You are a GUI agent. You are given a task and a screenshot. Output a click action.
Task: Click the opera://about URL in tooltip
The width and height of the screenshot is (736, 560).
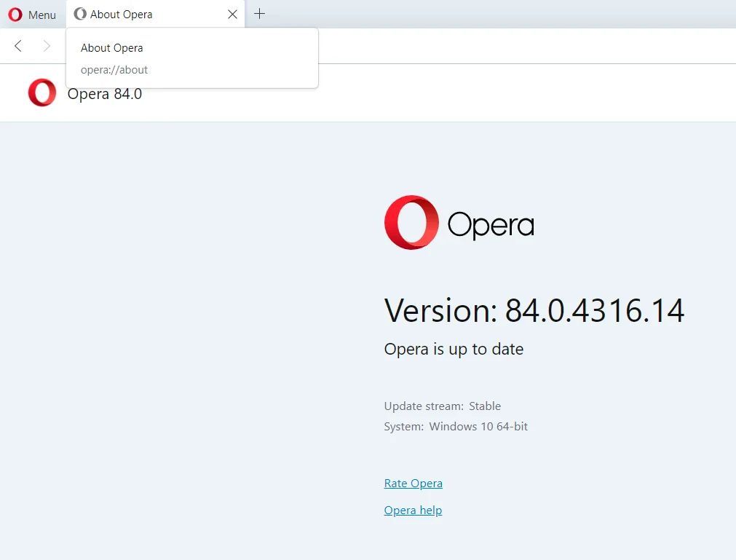(x=114, y=70)
